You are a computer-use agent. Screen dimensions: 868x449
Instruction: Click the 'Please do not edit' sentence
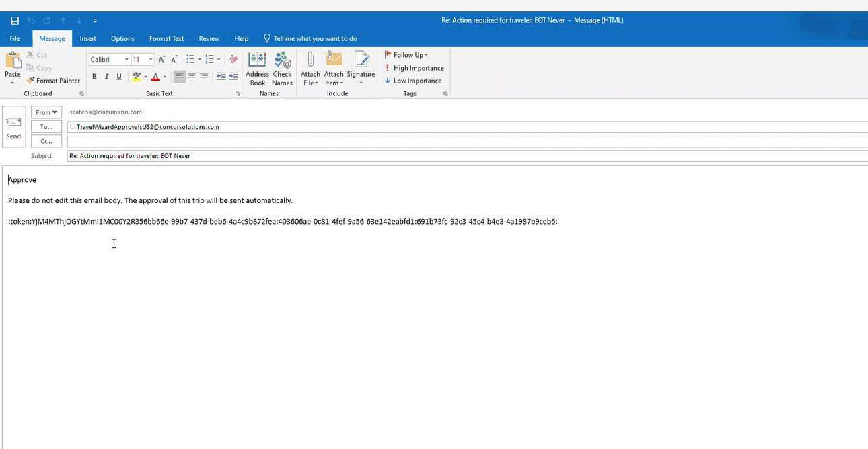(x=151, y=200)
